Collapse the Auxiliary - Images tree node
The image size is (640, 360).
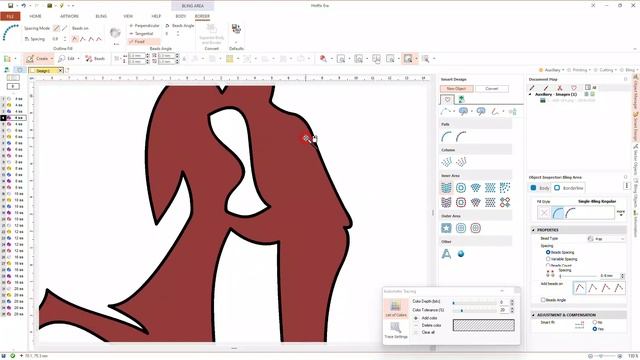pos(531,94)
